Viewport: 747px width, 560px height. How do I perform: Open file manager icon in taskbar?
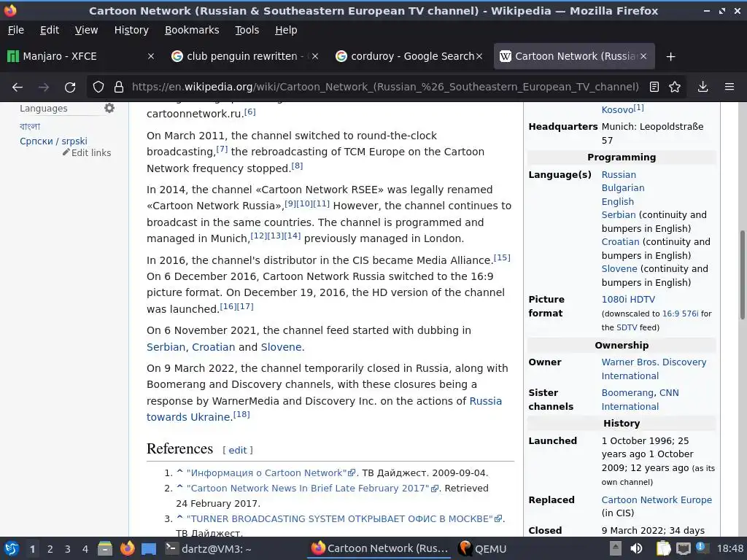pos(105,548)
